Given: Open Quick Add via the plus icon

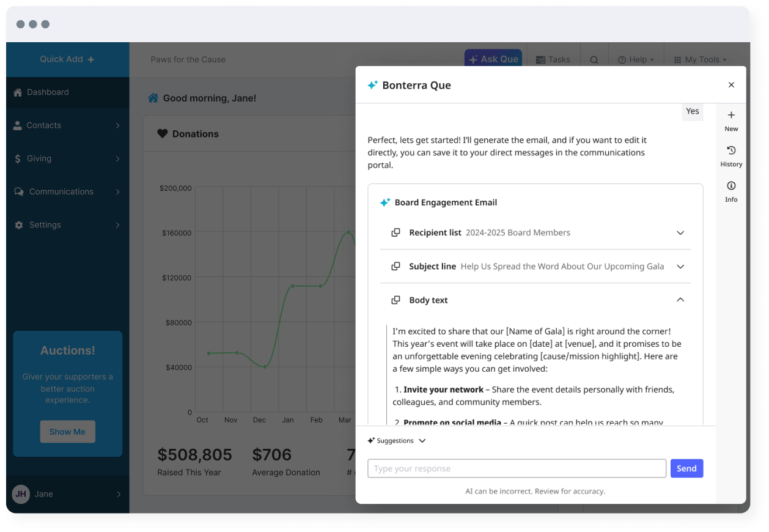Looking at the screenshot, I should pos(90,59).
